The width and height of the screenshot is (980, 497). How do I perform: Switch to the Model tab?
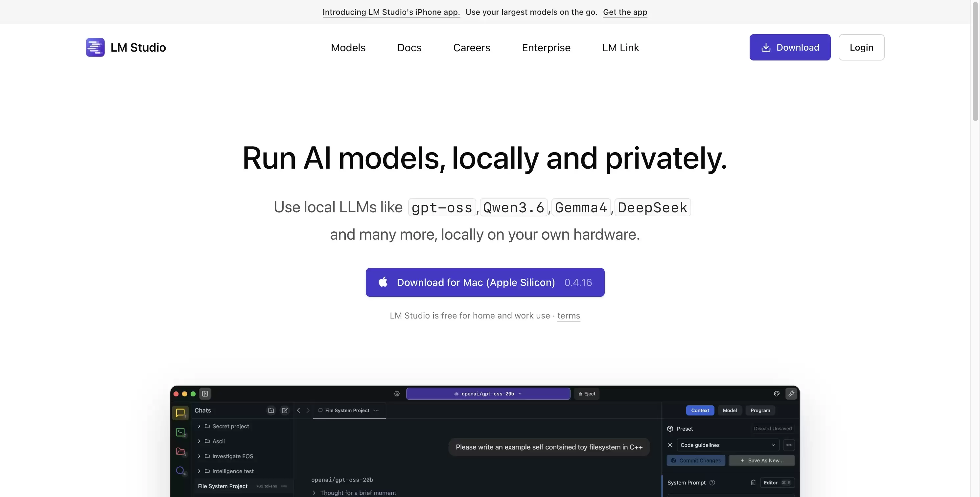click(x=730, y=410)
